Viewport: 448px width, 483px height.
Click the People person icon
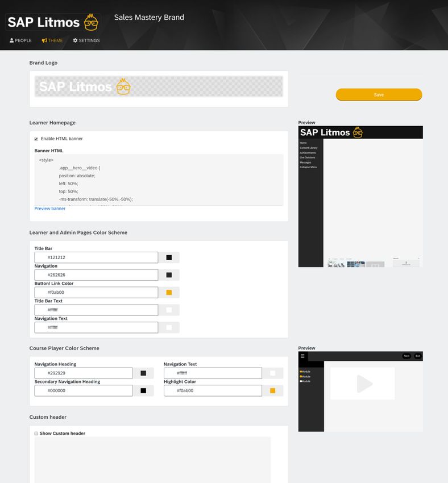[11, 40]
